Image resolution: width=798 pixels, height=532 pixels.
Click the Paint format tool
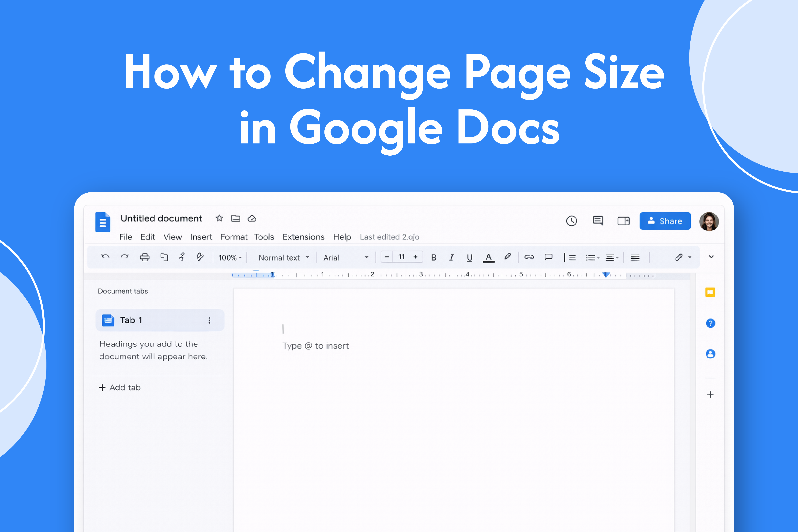pos(200,257)
